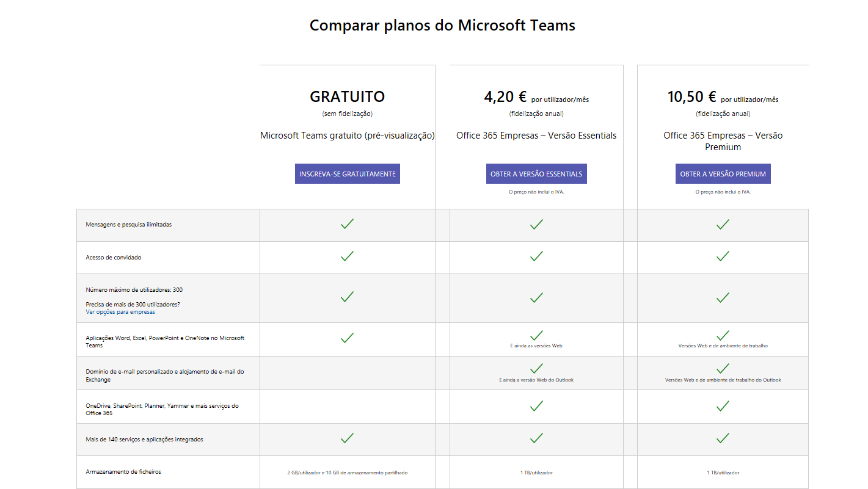The image size is (868, 489).
Task: Click Premium checkmark for 'Número máximo de utilizadores'
Action: [x=723, y=297]
